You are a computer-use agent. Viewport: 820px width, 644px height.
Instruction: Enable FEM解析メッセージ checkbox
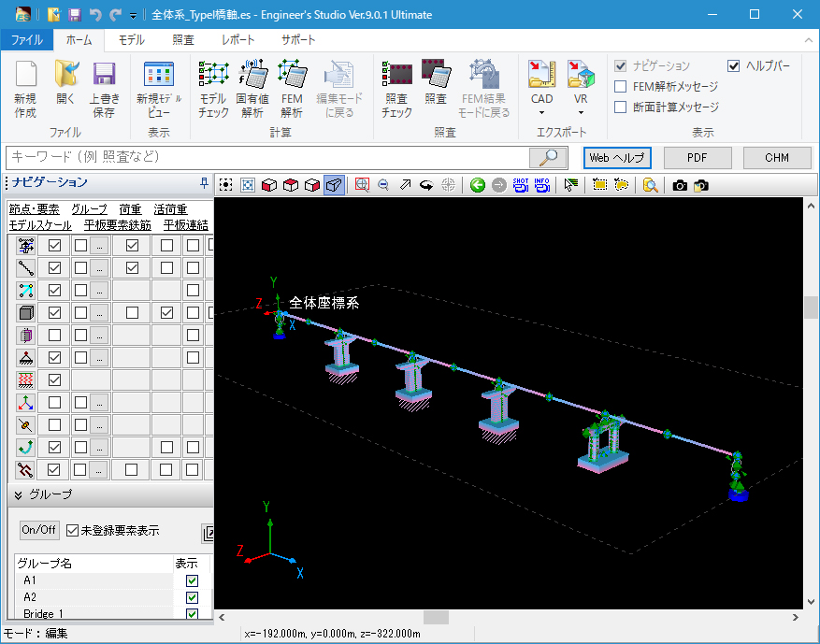coord(621,87)
